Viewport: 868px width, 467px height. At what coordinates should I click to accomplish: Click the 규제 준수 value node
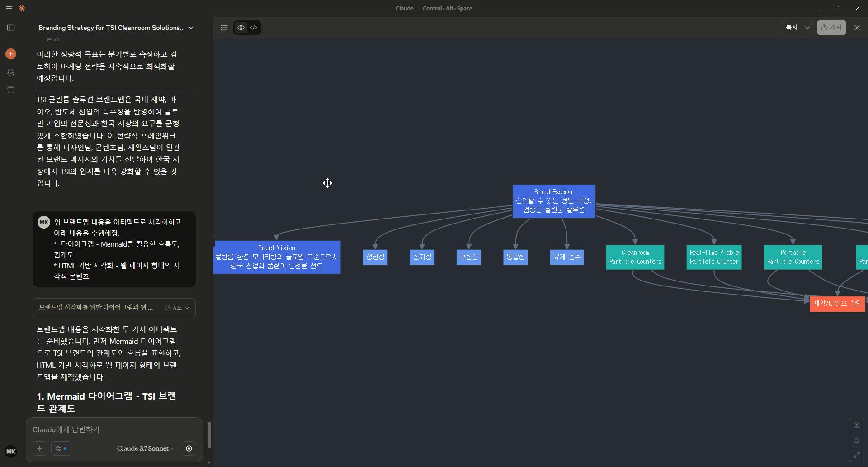(567, 257)
